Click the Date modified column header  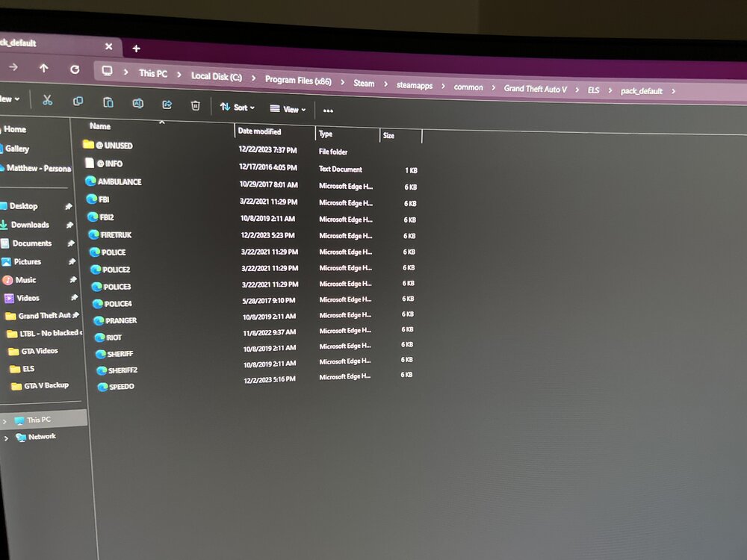(259, 131)
